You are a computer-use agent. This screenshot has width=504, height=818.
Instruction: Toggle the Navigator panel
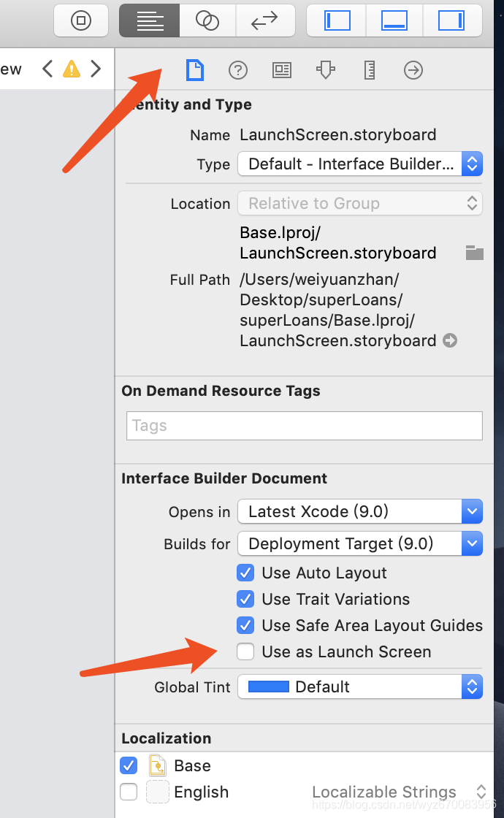(337, 21)
